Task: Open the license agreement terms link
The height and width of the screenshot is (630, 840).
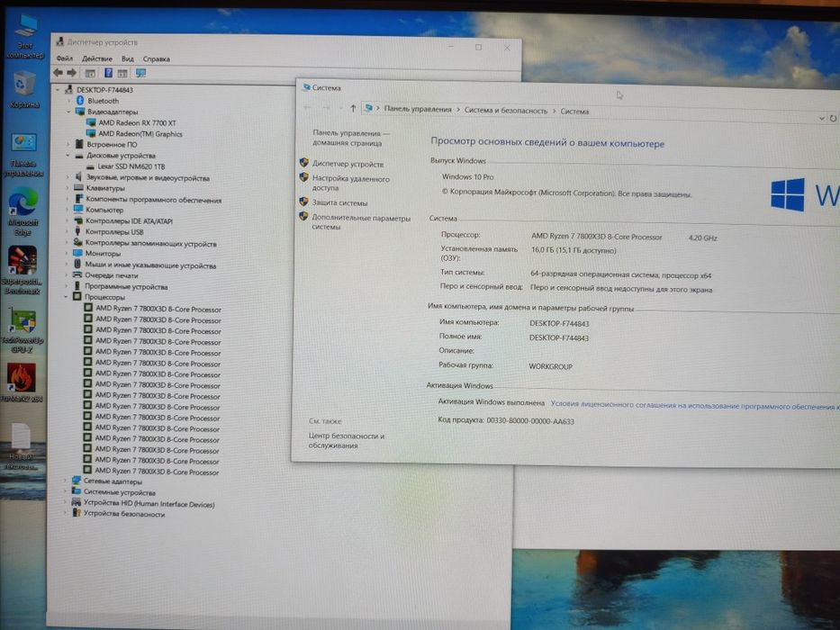Action: [x=695, y=406]
